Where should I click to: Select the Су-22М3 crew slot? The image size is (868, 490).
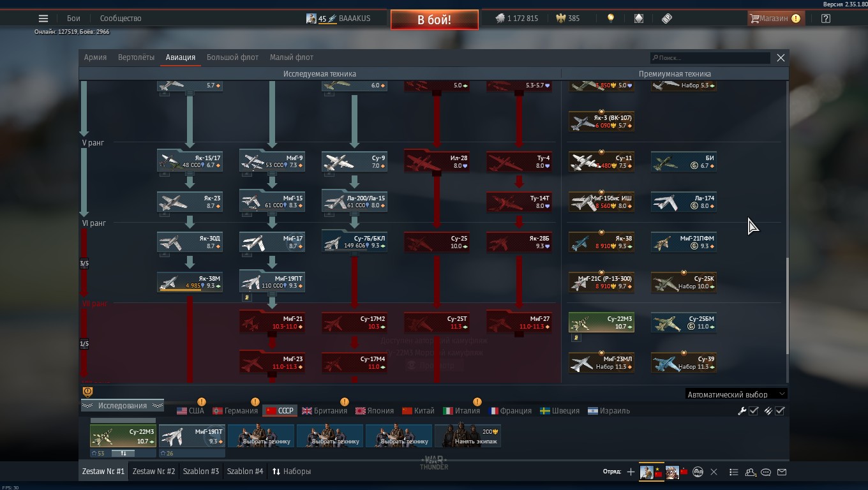coord(123,436)
